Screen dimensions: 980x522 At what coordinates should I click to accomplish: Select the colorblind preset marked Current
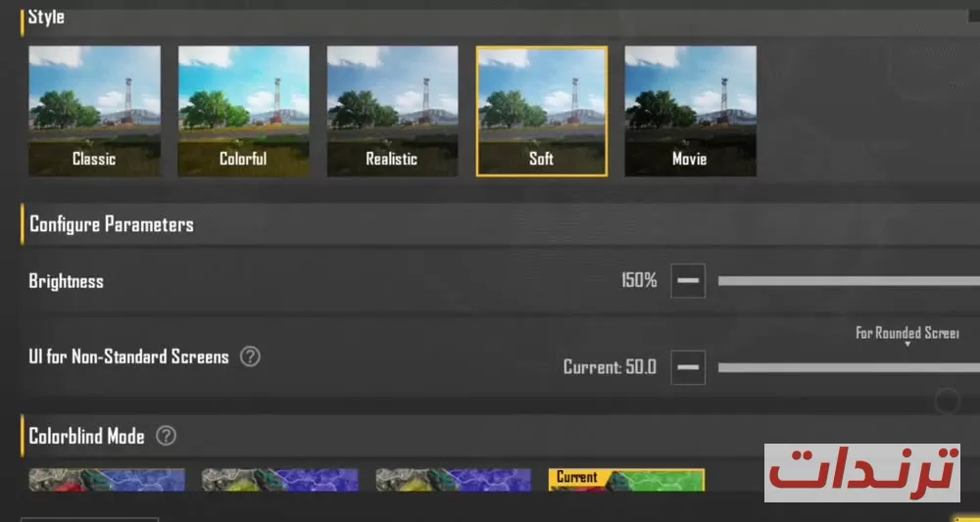pyautogui.click(x=627, y=480)
